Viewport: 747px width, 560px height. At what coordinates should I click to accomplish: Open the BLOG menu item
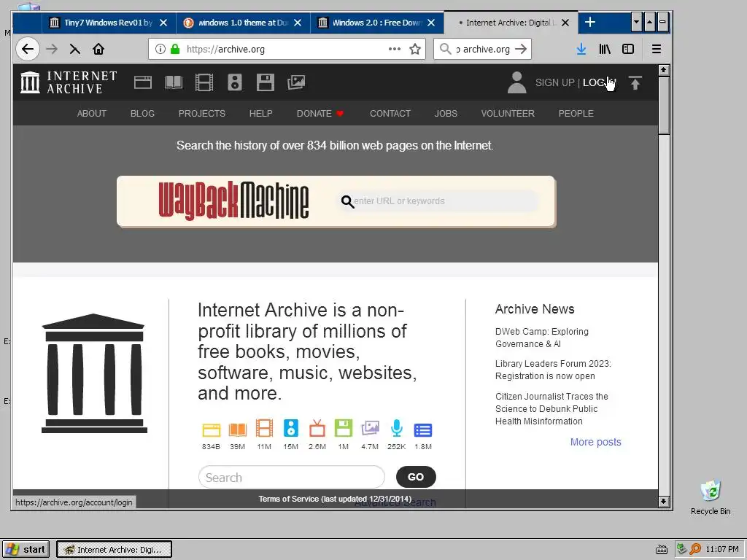142,113
